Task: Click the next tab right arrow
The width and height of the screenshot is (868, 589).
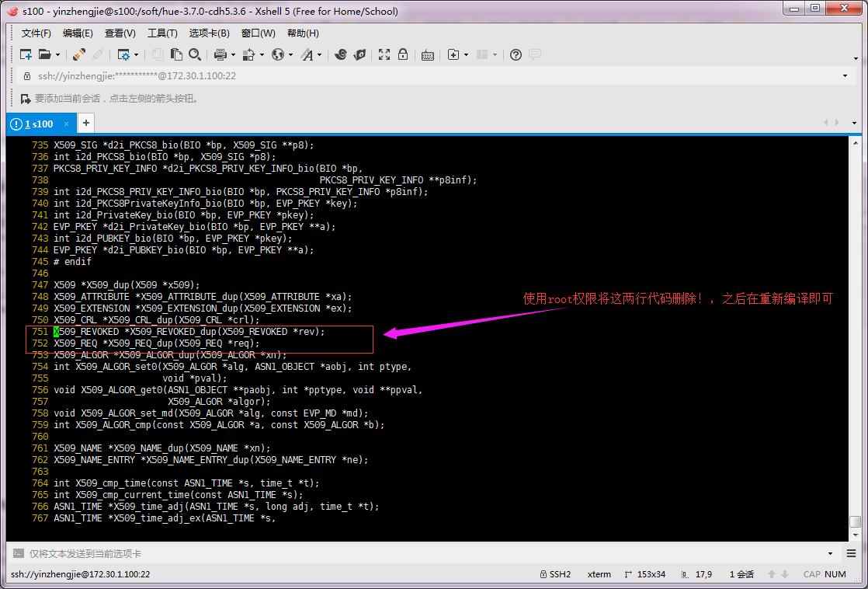Action: click(x=837, y=123)
